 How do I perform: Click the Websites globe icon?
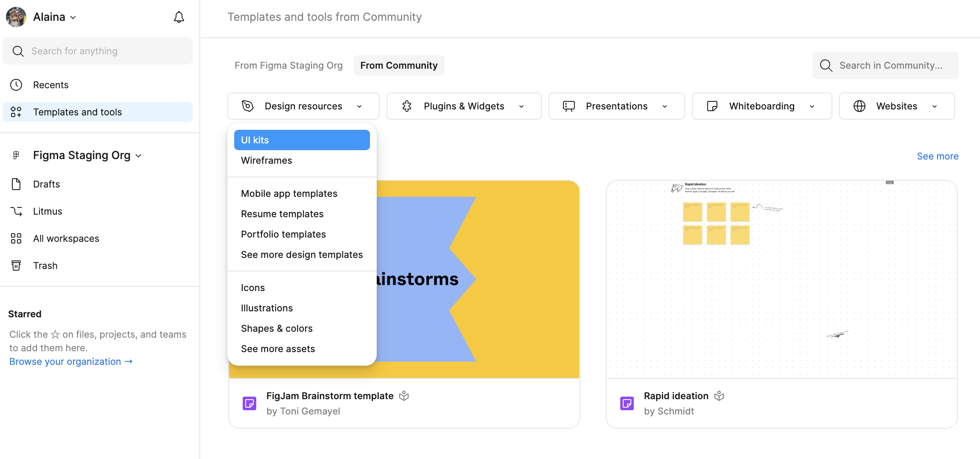click(x=860, y=106)
